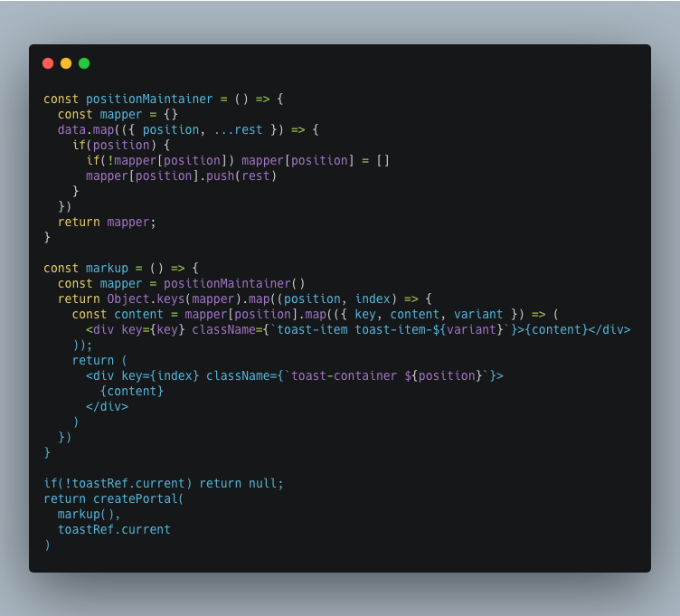Click the red close dot

click(x=48, y=63)
